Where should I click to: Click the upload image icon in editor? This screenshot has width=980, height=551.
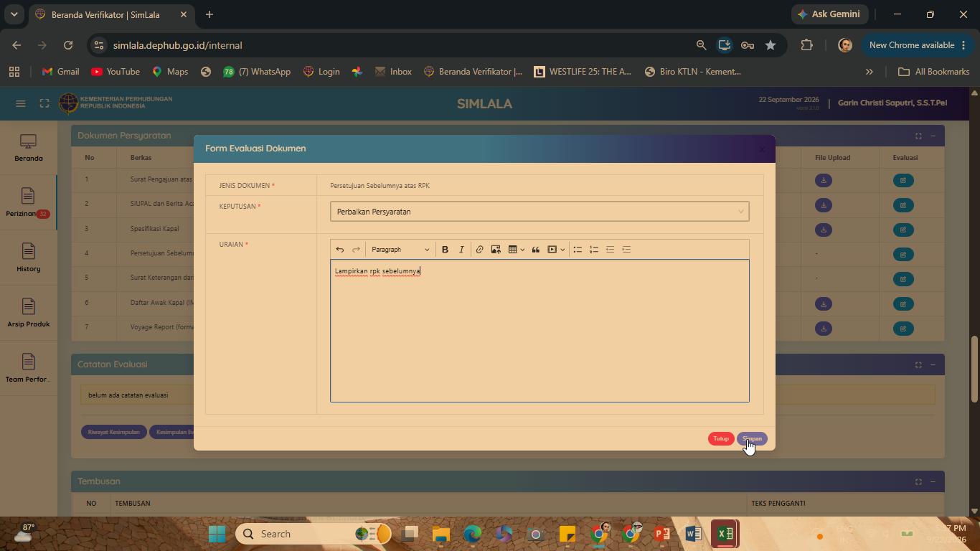click(x=496, y=250)
